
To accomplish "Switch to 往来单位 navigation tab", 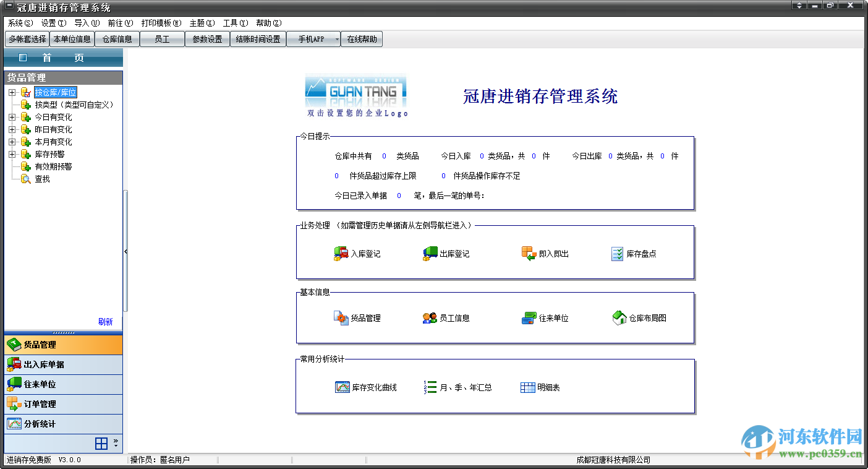I will click(x=64, y=384).
